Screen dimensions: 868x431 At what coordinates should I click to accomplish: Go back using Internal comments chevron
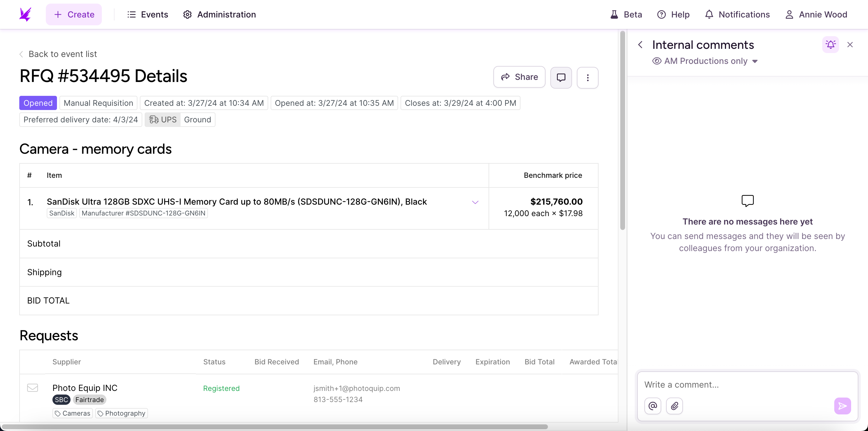click(640, 45)
